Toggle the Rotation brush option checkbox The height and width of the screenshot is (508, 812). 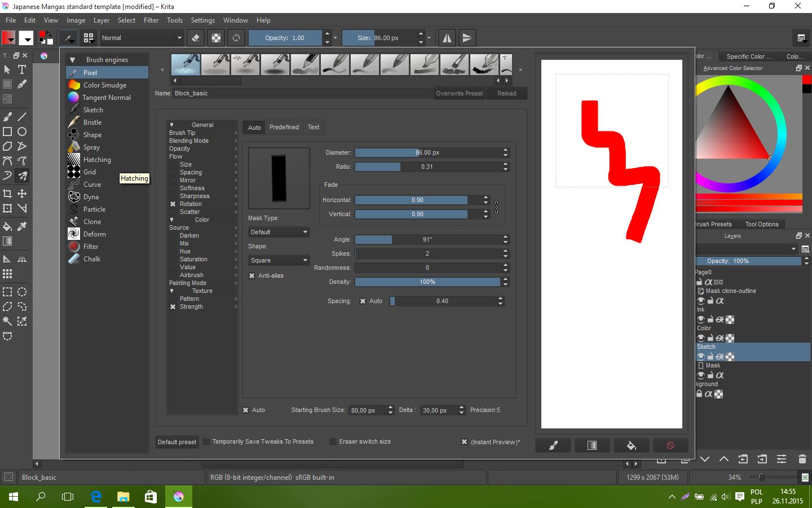173,204
